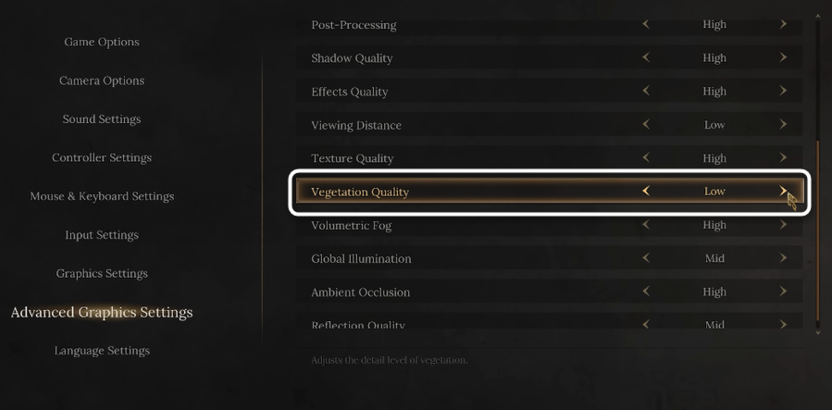Lower Shadow Quality using left arrow

646,58
